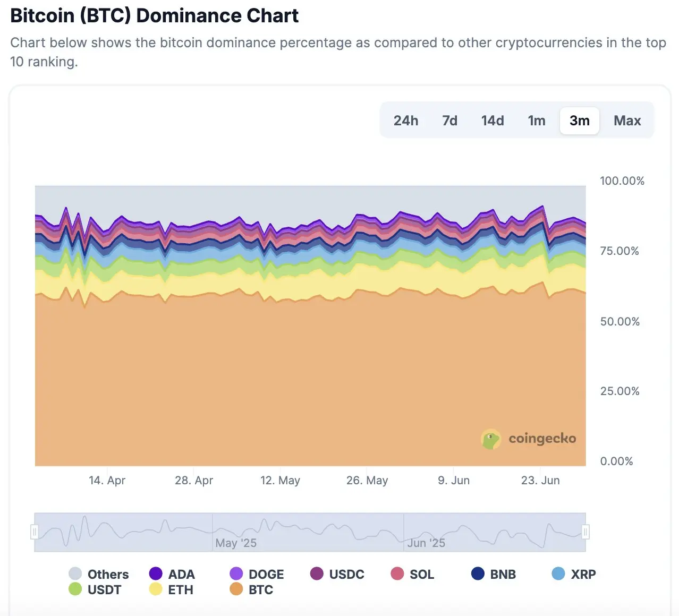Select the 1m time range
The width and height of the screenshot is (679, 616).
537,121
